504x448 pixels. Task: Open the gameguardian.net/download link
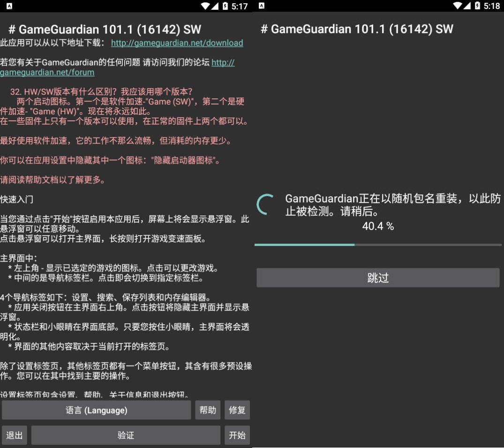tap(177, 43)
